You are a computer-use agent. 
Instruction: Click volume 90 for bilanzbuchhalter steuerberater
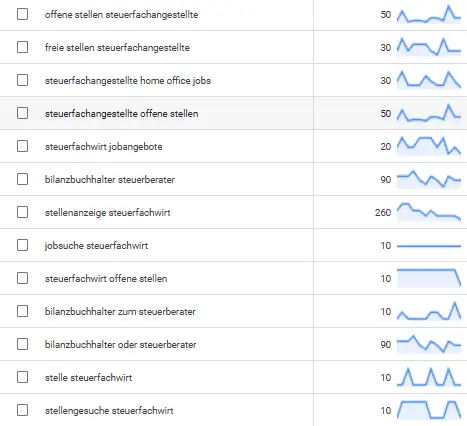[386, 179]
